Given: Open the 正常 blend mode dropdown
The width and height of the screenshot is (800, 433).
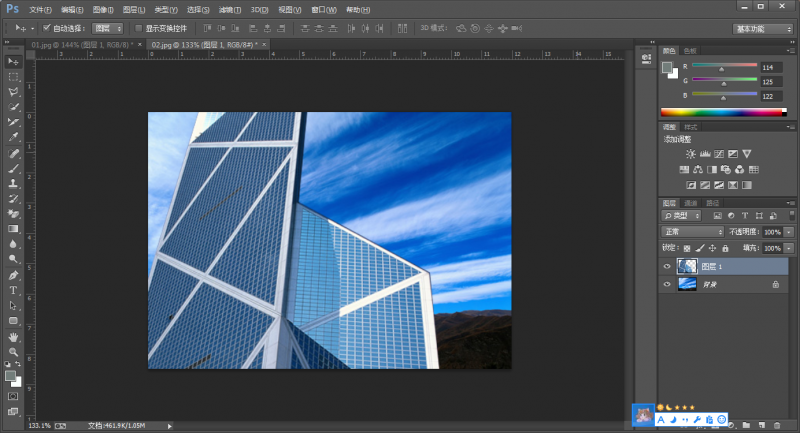Looking at the screenshot, I should [691, 231].
